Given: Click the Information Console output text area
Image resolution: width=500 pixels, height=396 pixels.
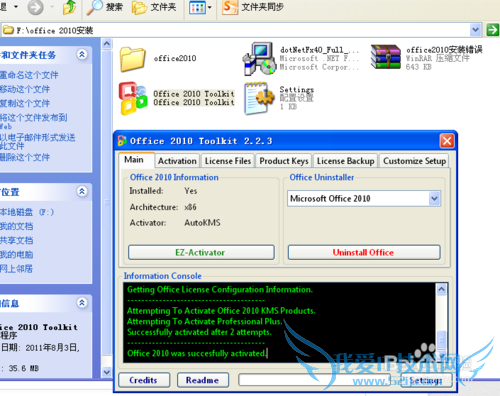Looking at the screenshot, I should pos(279,323).
